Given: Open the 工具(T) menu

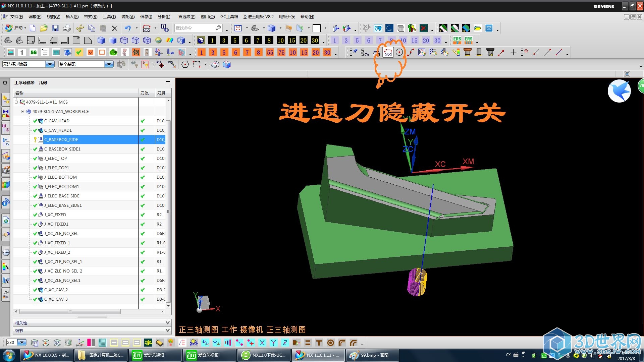Looking at the screenshot, I should pyautogui.click(x=109, y=16).
